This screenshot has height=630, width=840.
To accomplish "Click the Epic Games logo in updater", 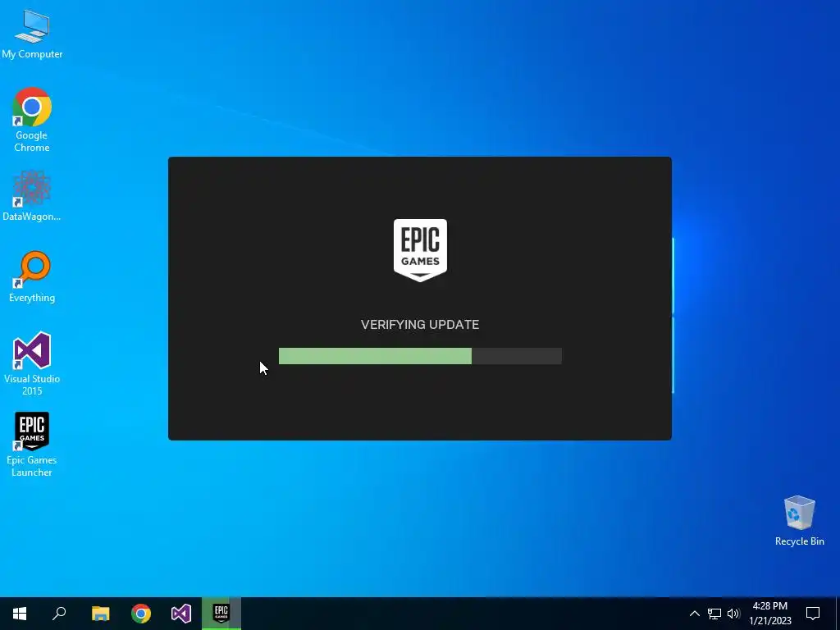I will 420,250.
